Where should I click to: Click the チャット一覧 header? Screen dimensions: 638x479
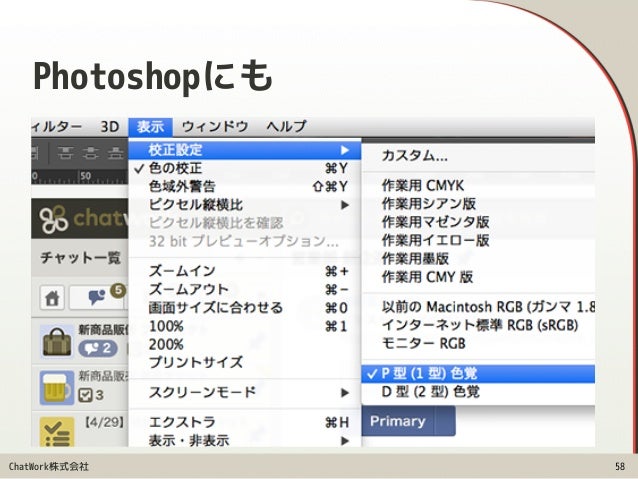tap(81, 258)
